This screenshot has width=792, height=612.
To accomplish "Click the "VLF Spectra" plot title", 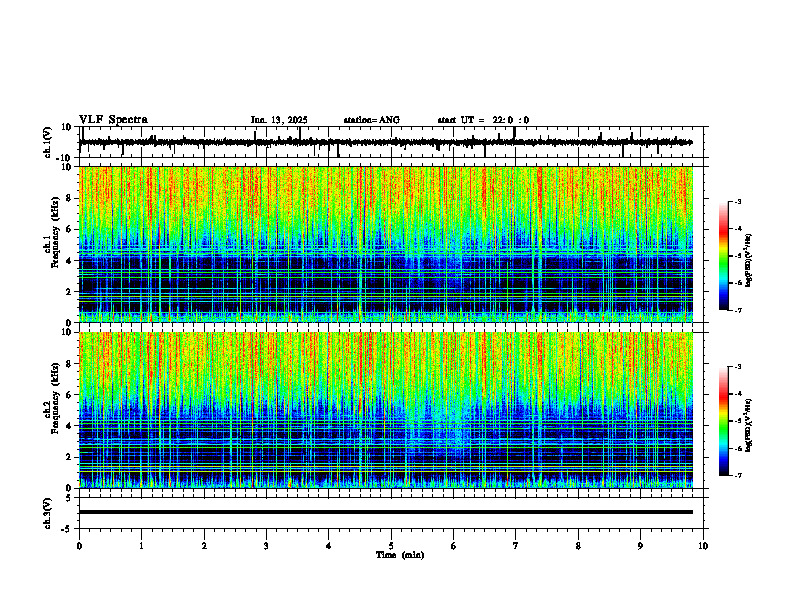I will (113, 120).
